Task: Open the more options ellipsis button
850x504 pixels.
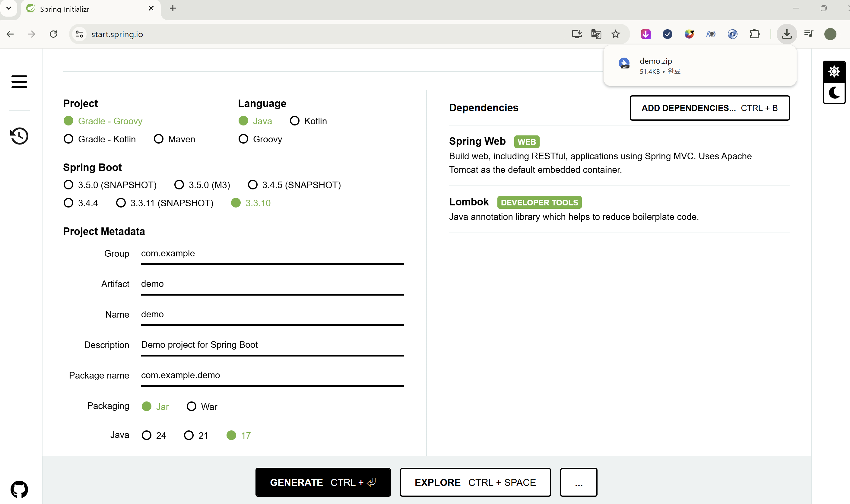Action: point(578,482)
